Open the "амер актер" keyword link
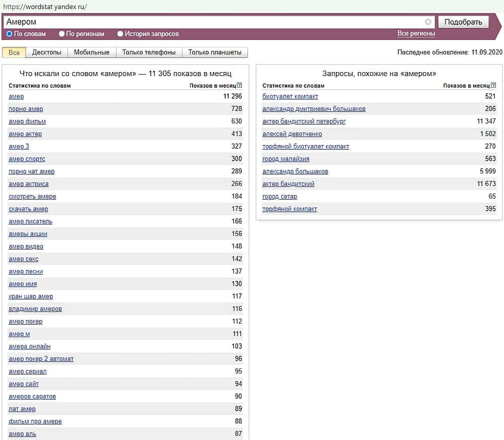Image resolution: width=504 pixels, height=440 pixels. coord(25,134)
